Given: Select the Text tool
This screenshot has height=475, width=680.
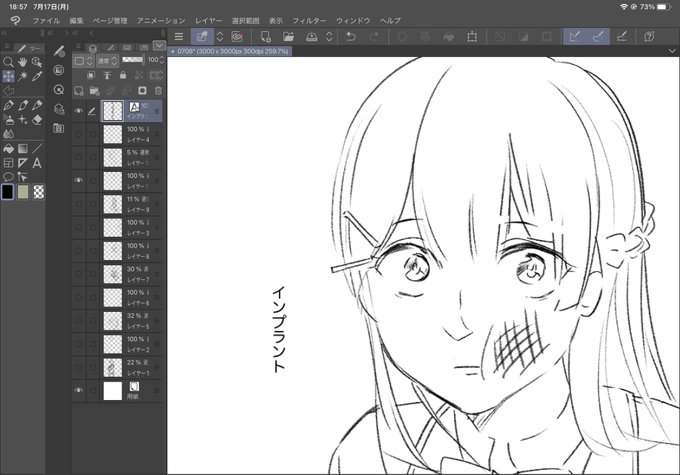Looking at the screenshot, I should [x=37, y=163].
